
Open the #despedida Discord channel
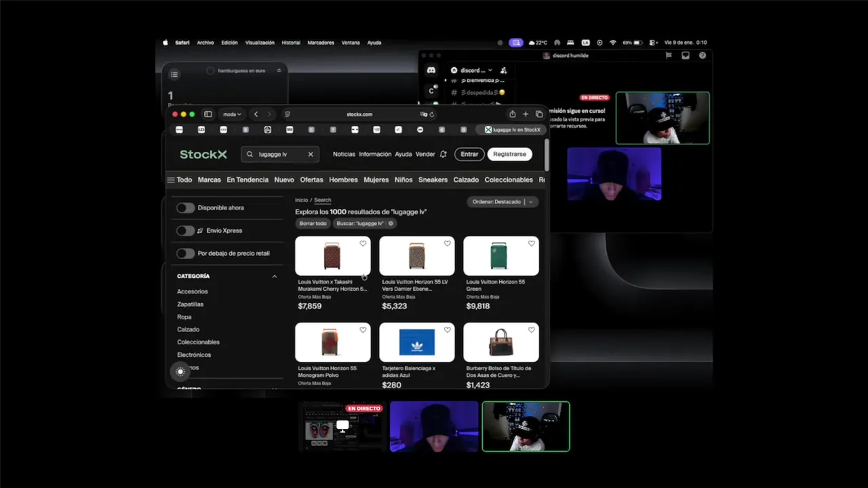point(479,92)
